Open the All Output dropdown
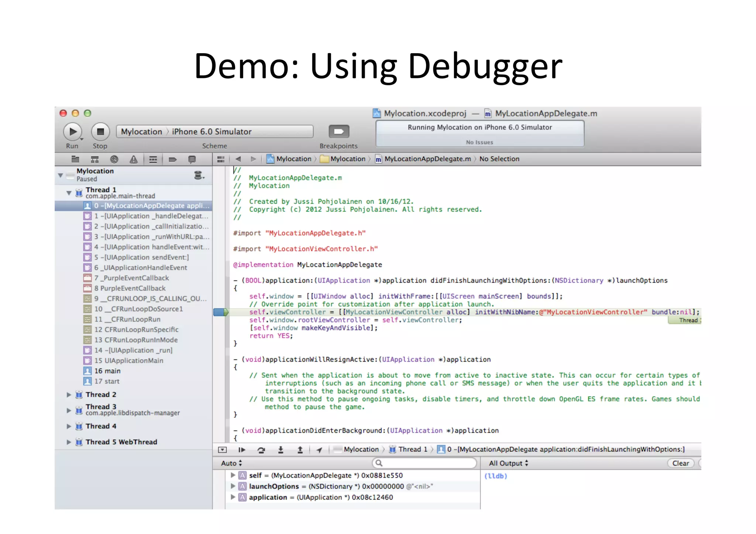The height and width of the screenshot is (534, 756). [x=508, y=464]
